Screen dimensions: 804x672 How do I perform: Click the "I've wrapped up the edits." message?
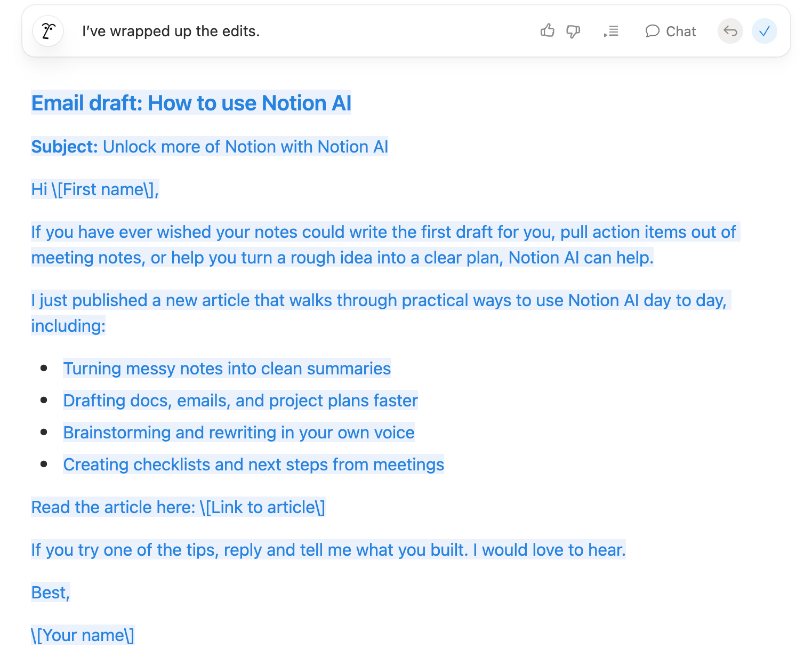tap(171, 31)
